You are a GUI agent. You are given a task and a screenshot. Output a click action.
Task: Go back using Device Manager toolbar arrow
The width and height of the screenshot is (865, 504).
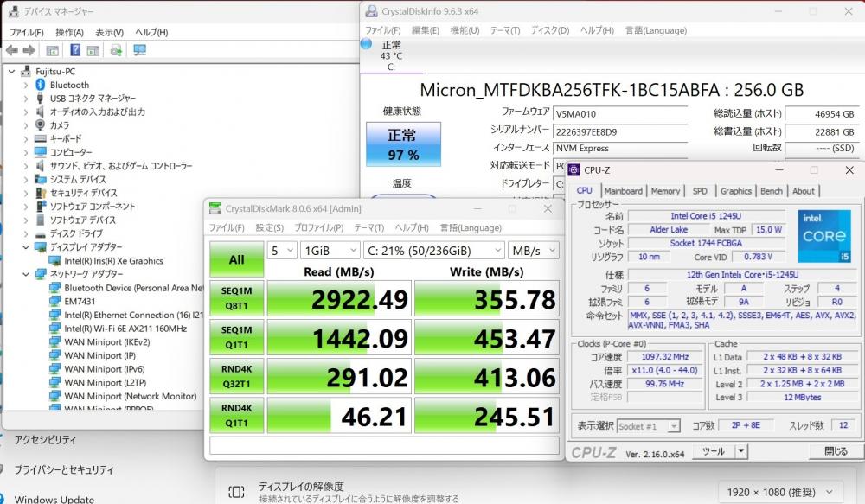[11, 51]
